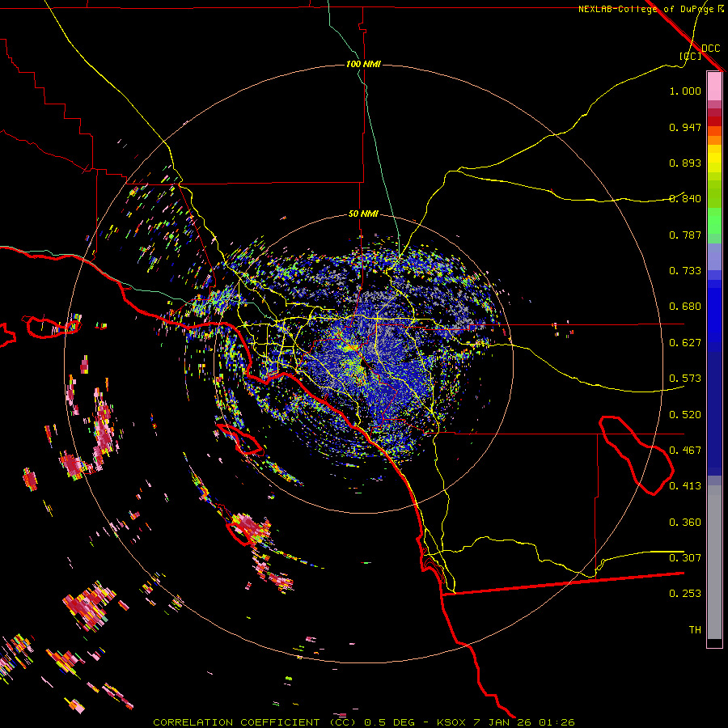Pick the pink swatch atop the color bar
The image size is (728, 728).
[x=714, y=86]
